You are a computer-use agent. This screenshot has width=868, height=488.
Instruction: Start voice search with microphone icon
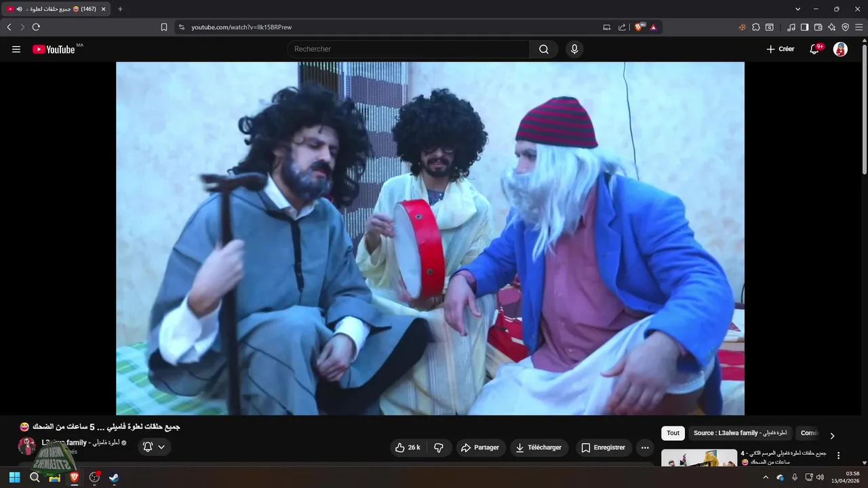tap(574, 49)
